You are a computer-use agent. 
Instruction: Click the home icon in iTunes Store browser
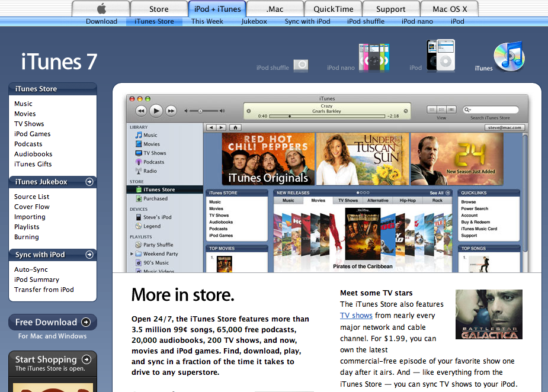(236, 127)
